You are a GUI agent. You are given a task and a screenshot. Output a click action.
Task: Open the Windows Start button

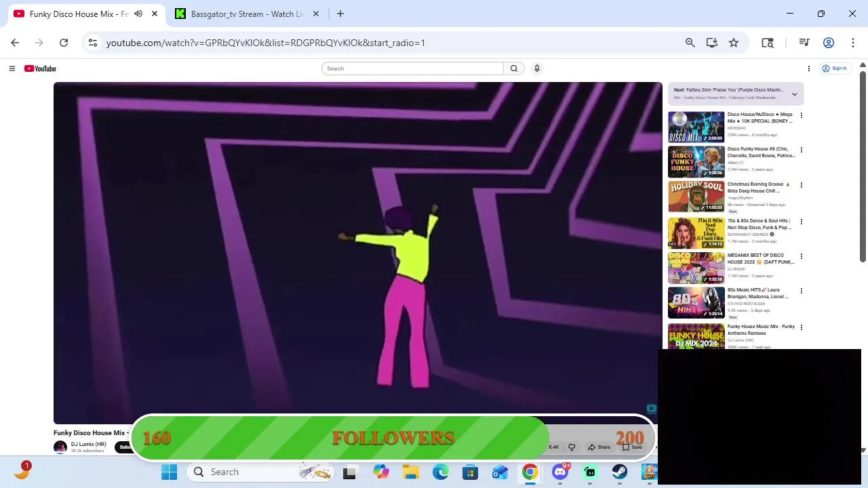[169, 472]
